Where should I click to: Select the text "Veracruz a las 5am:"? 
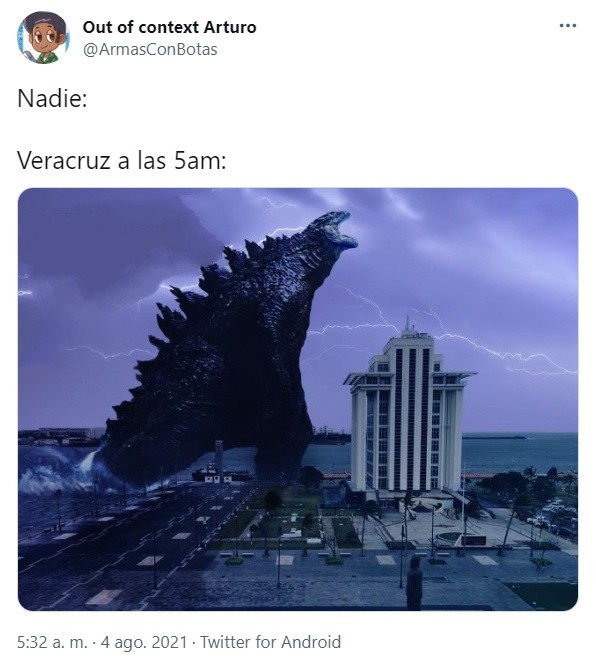point(122,161)
